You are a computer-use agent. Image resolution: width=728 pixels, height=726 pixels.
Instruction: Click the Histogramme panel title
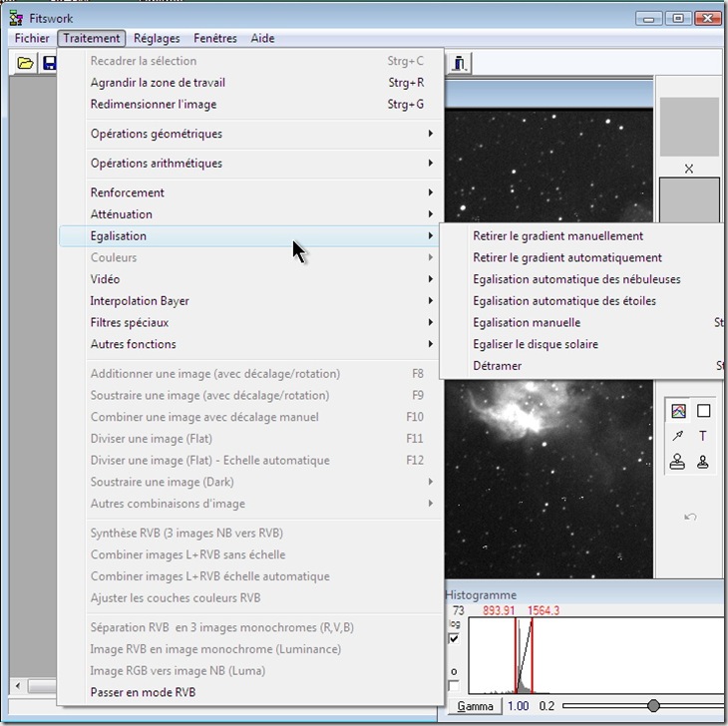[481, 595]
